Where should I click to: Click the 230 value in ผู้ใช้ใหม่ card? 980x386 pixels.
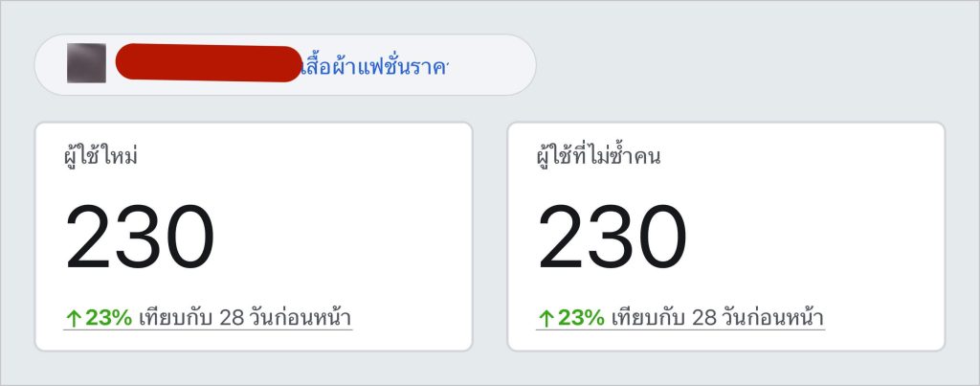point(140,238)
